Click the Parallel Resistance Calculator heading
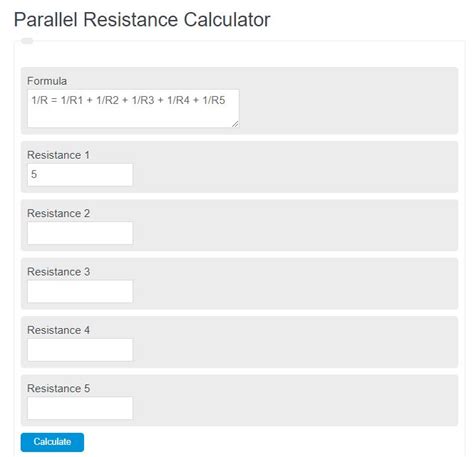This screenshot has height=457, width=474. pos(142,19)
